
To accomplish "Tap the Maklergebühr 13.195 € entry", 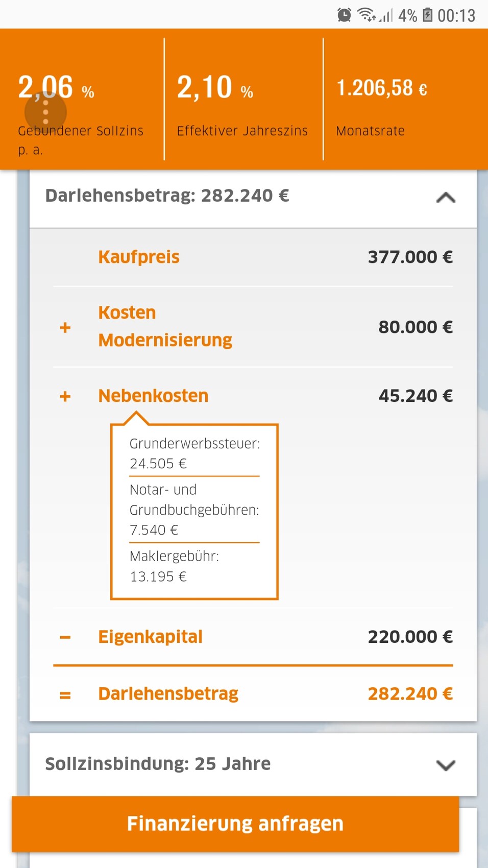I will [x=174, y=566].
